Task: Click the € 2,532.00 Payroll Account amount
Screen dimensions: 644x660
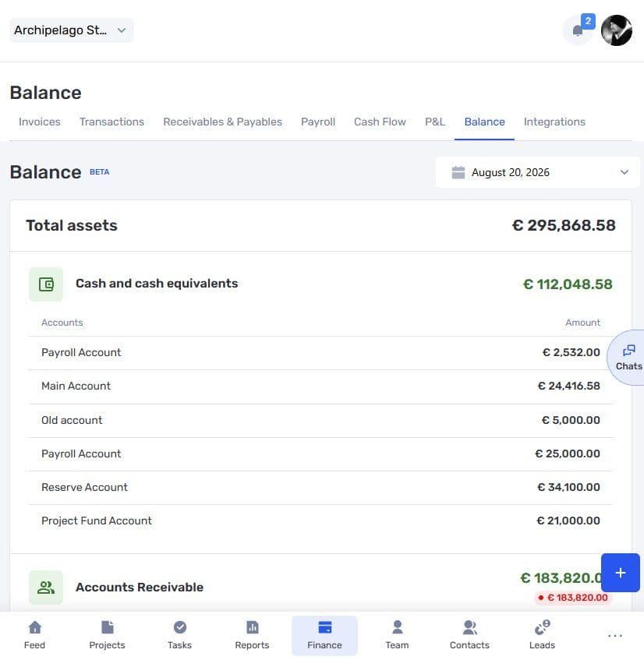Action: [571, 352]
